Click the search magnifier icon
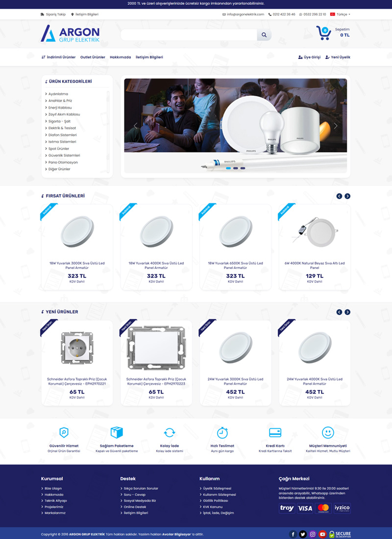The width and height of the screenshot is (392, 539). pyautogui.click(x=264, y=35)
